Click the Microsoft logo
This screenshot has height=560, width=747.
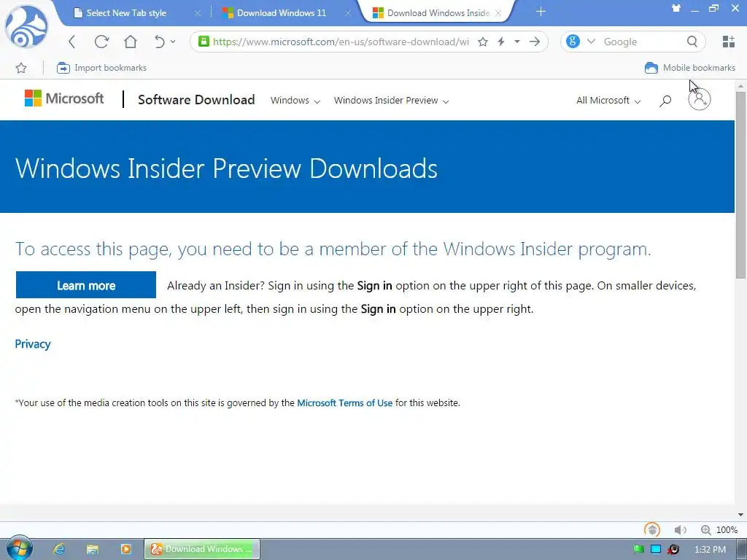64,98
